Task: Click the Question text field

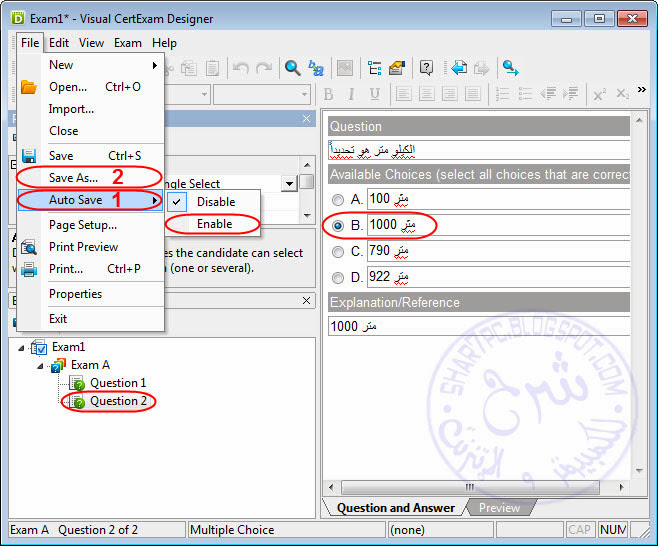Action: (x=479, y=150)
